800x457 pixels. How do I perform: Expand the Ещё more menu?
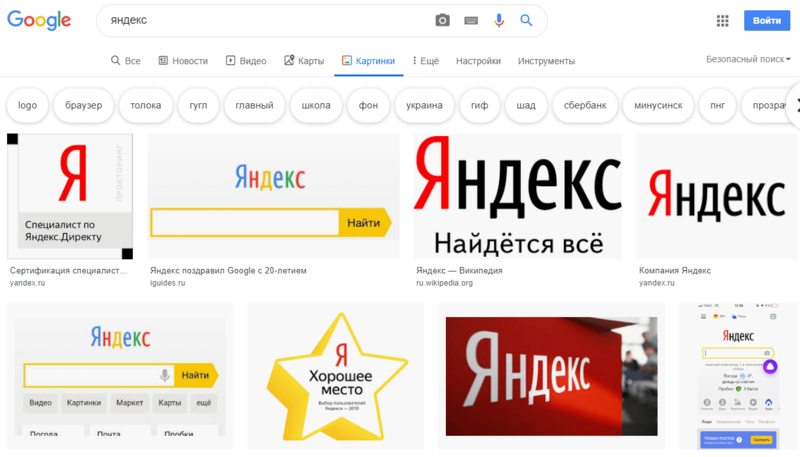pos(426,61)
